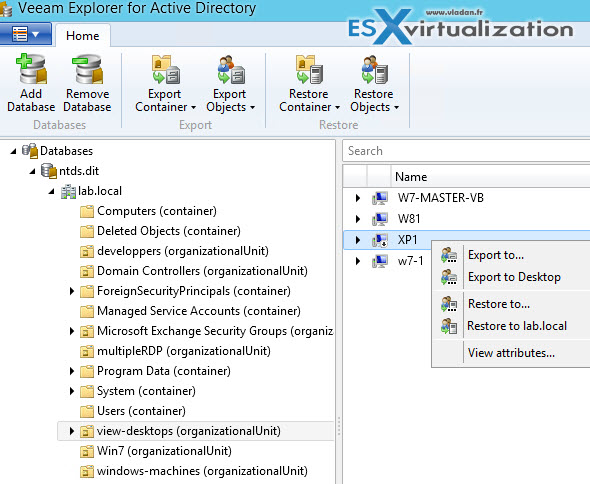Select the lab.local domain icon
This screenshot has height=484, width=590.
coord(68,191)
